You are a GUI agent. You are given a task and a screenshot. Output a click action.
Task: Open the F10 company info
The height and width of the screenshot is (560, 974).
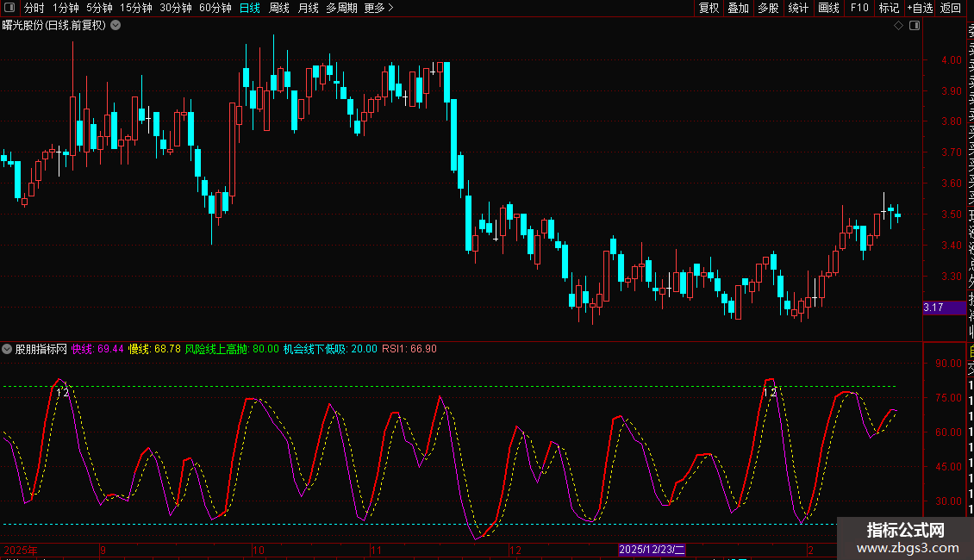tap(859, 8)
